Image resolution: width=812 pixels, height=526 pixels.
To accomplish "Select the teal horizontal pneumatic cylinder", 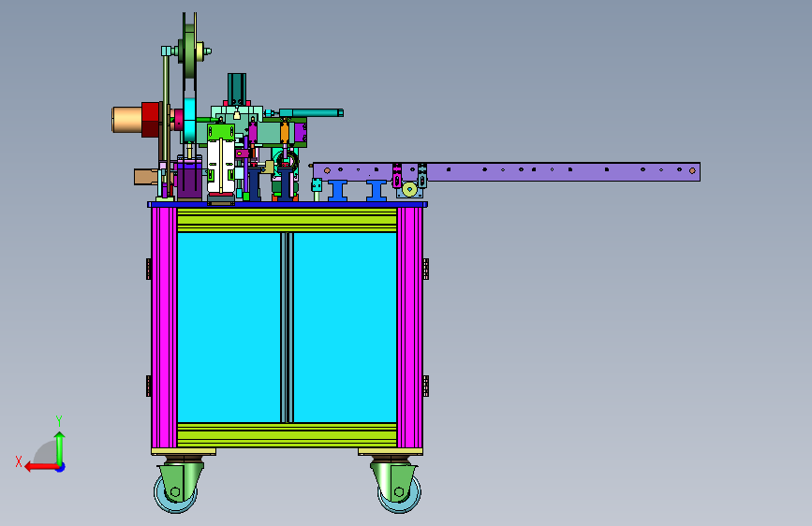I will click(x=311, y=113).
